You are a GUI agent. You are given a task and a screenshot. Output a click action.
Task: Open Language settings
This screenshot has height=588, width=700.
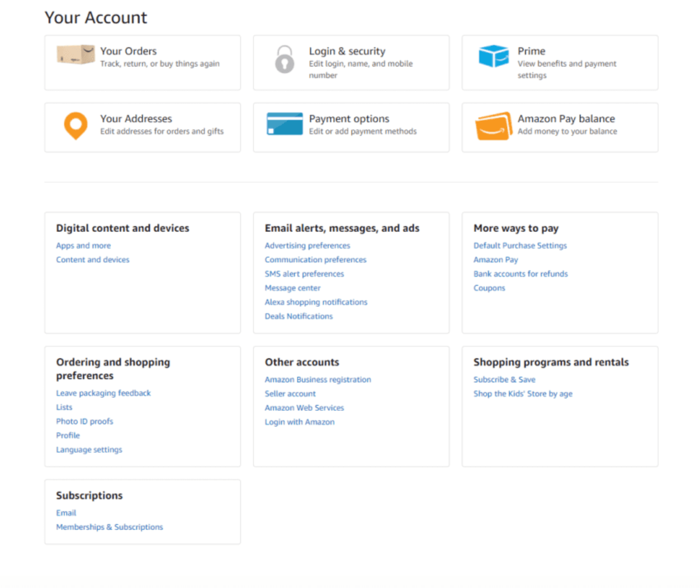[x=89, y=449]
